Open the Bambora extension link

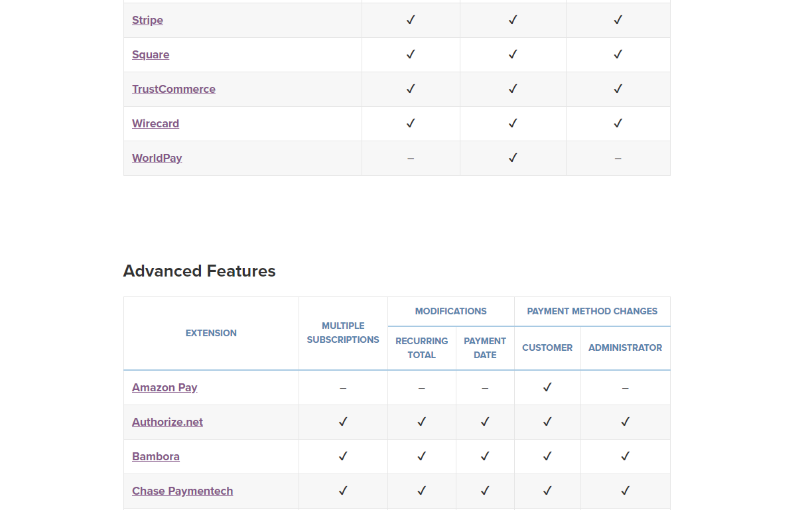point(156,456)
